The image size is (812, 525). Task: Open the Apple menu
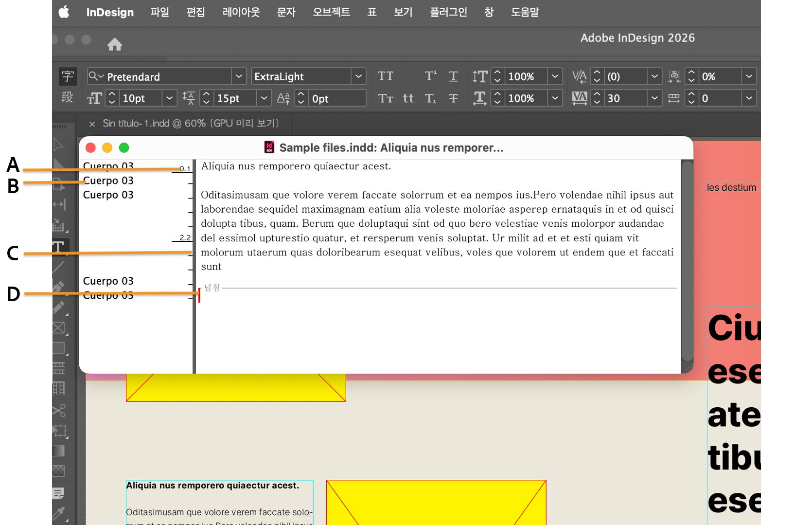tap(64, 12)
